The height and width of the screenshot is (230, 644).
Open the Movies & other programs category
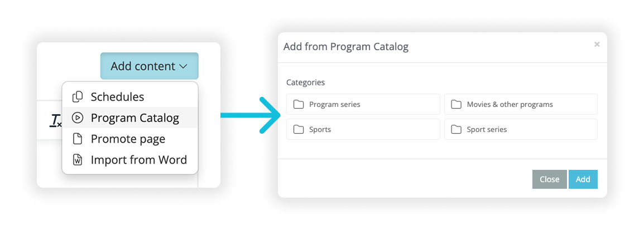(521, 105)
